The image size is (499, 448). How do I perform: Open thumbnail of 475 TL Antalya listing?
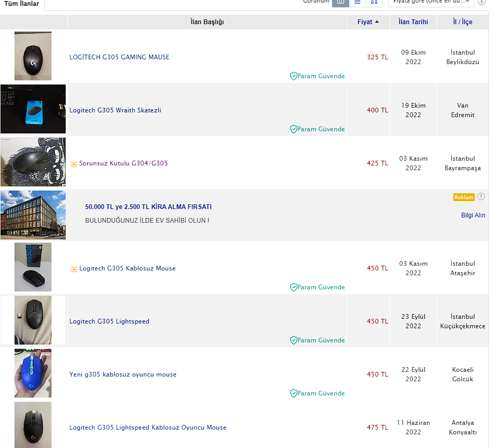point(33,425)
